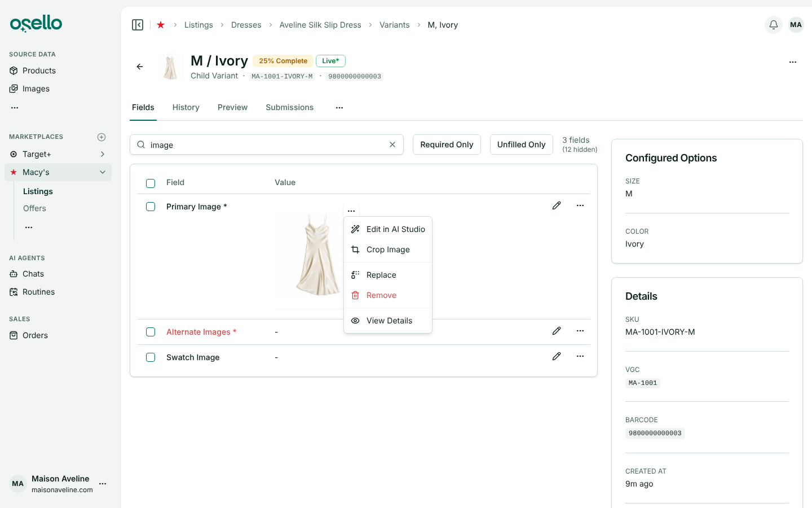This screenshot has width=812, height=508.
Task: Select Crop Image from menu
Action: (x=388, y=249)
